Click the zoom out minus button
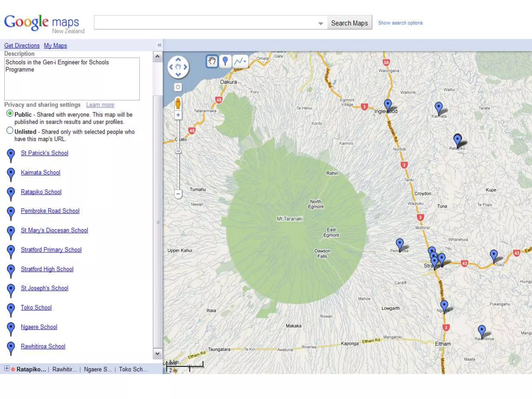 pos(178,194)
